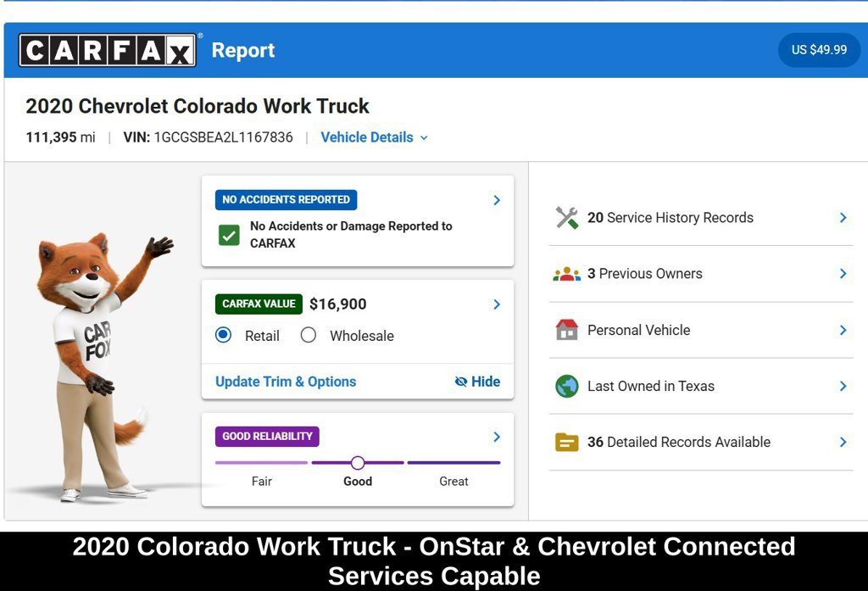
Task: Click the GOOD RELIABILITY badge
Action: pyautogui.click(x=267, y=437)
